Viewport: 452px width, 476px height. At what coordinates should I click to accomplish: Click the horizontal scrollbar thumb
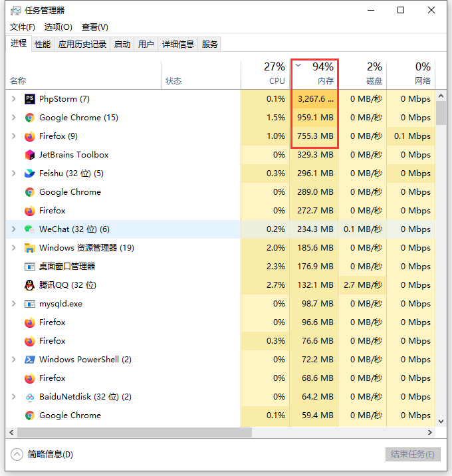tap(134, 432)
